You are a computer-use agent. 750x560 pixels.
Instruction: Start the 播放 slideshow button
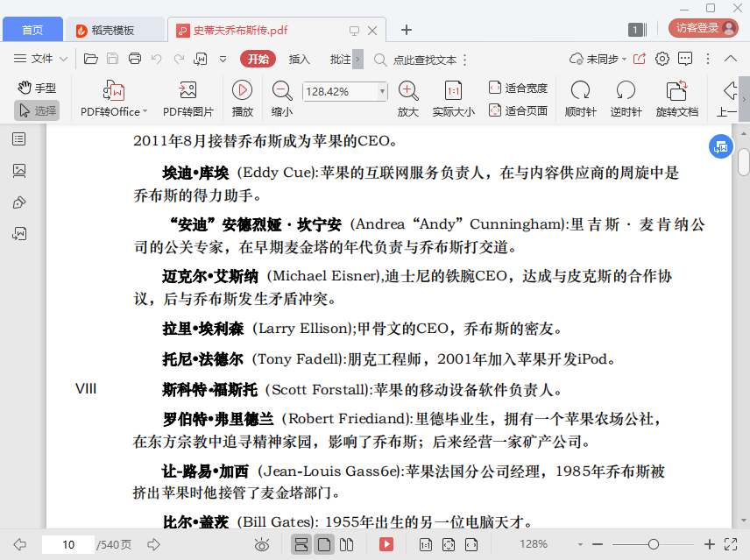243,98
